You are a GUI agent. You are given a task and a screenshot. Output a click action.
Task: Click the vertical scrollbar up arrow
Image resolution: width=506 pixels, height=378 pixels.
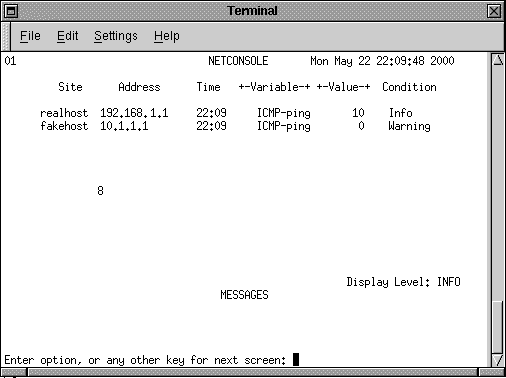tap(498, 60)
